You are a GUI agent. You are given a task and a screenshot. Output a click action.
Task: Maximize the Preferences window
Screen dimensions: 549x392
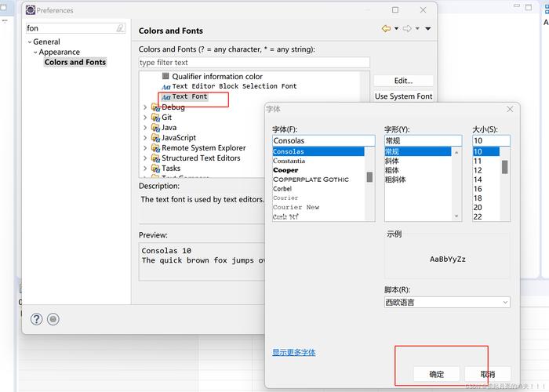395,9
